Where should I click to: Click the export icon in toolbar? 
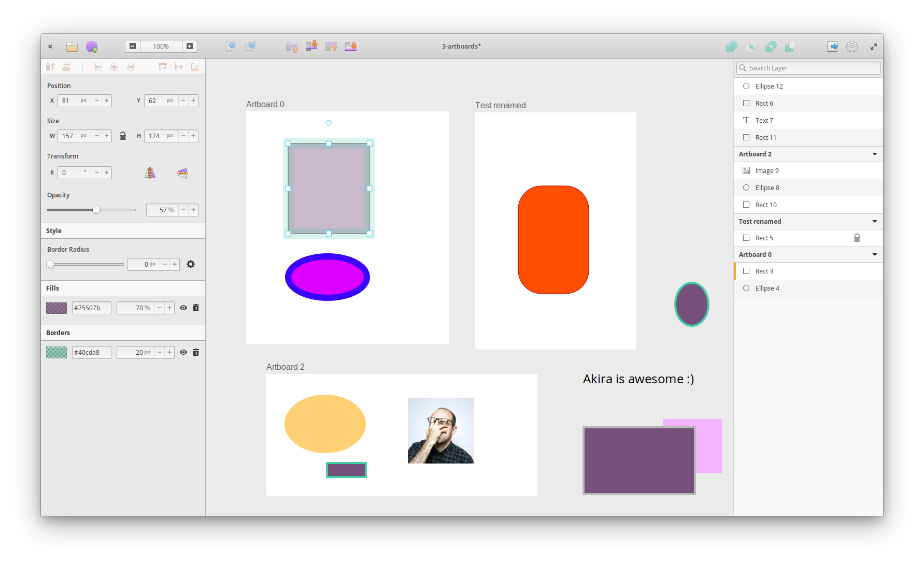tap(832, 47)
